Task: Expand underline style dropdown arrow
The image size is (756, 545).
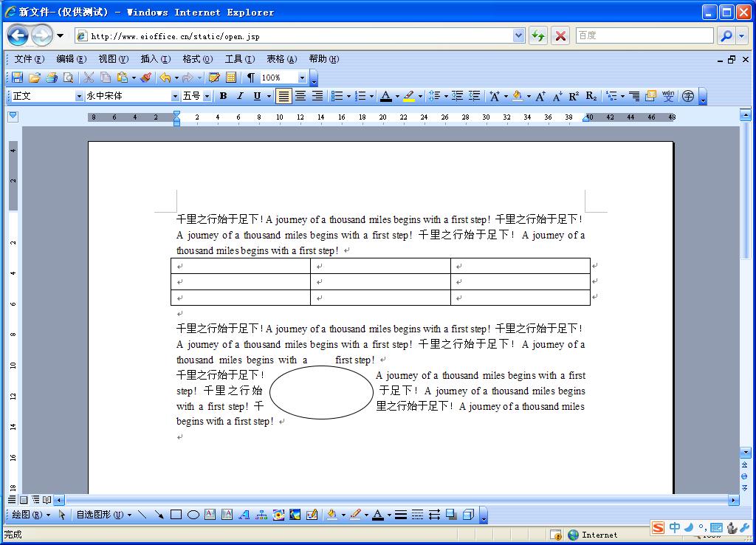Action: (269, 96)
